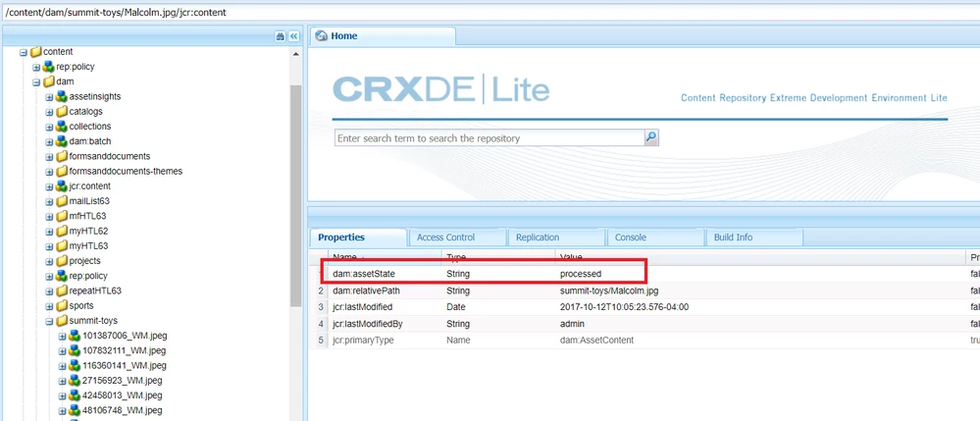Expand the catalogs node
Viewport: 980px width, 421px height.
pos(49,112)
